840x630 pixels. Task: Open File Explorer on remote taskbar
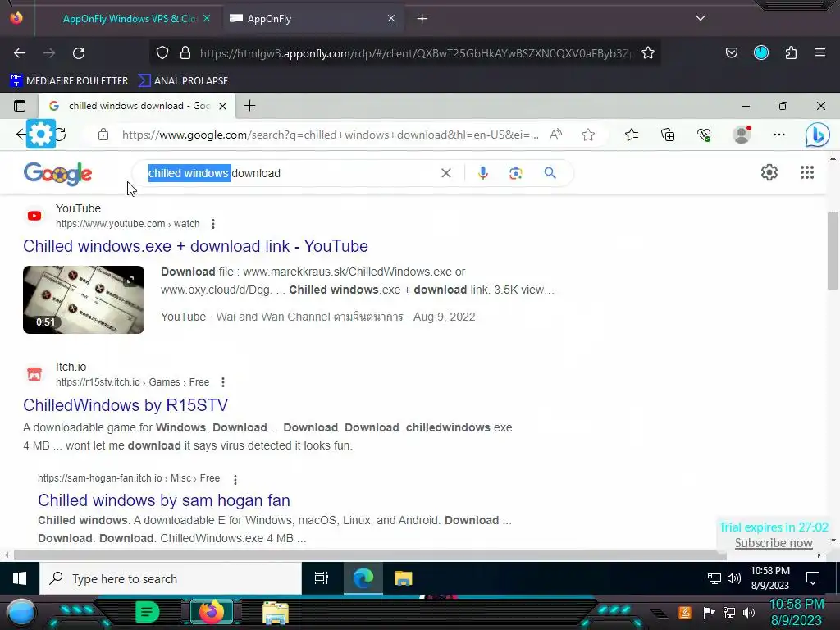(404, 578)
